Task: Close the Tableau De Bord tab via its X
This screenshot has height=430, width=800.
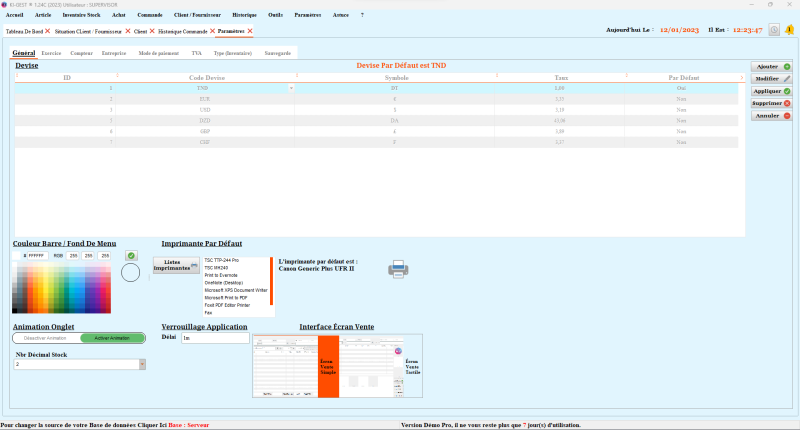Action: tap(48, 31)
